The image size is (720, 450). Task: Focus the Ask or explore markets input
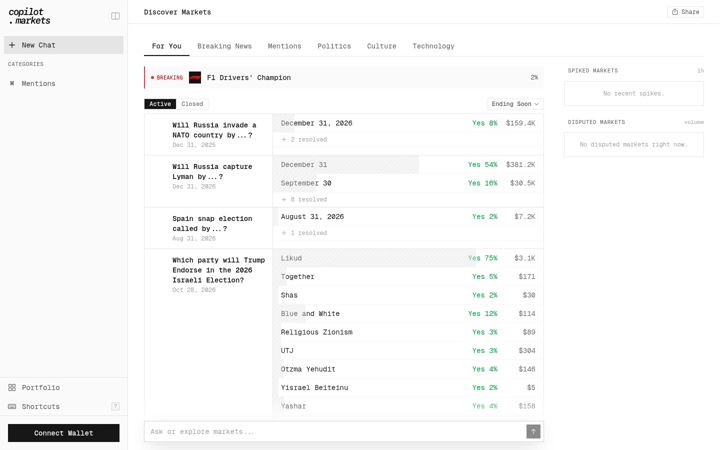pyautogui.click(x=335, y=432)
